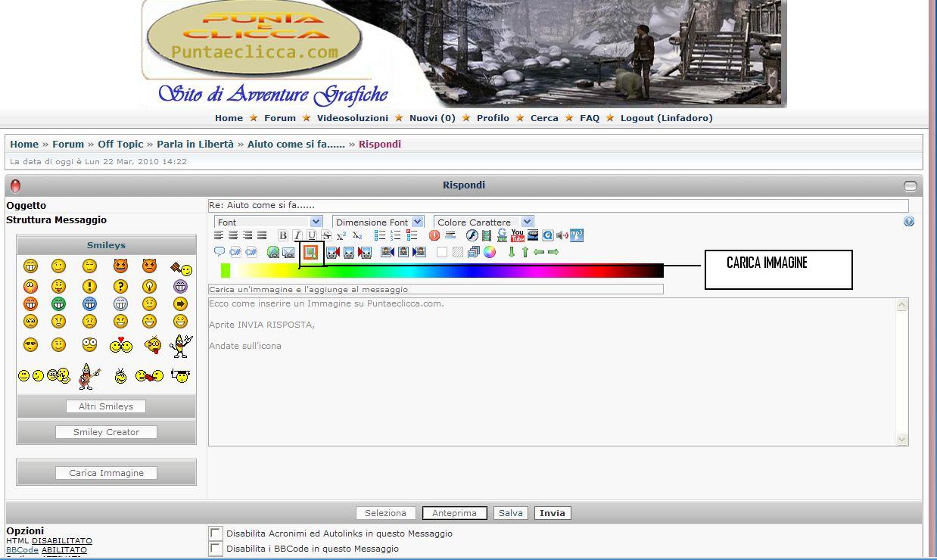Collapse the Rispondi panel
937x560 pixels.
pos(911,186)
